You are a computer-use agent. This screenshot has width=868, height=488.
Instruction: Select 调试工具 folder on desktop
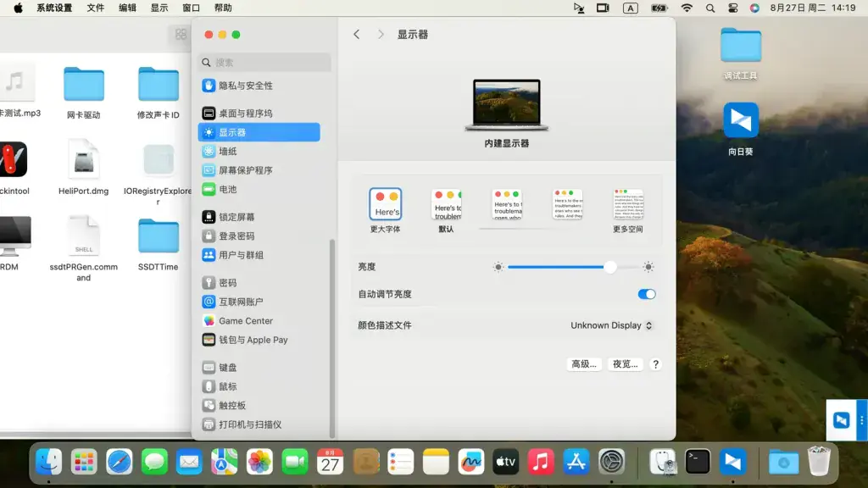coord(741,53)
